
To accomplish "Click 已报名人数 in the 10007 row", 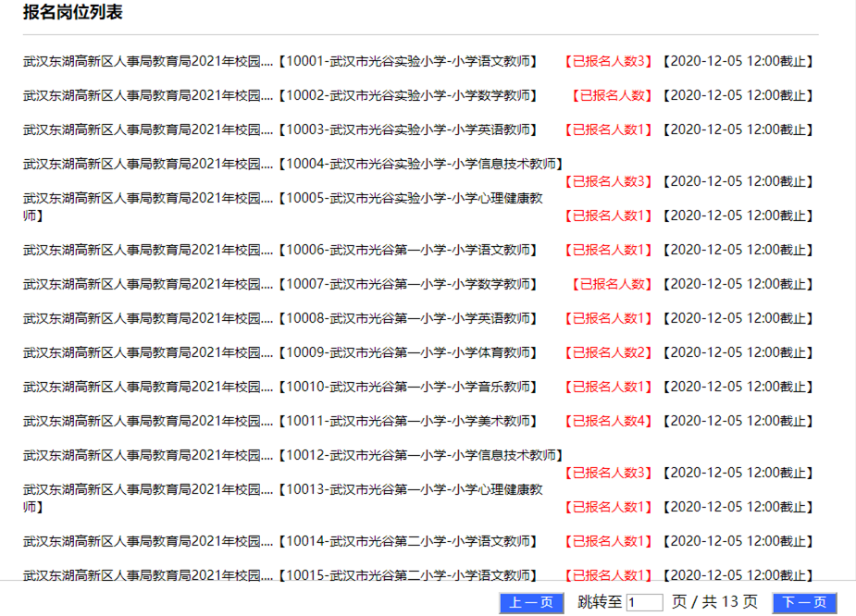I will tap(612, 284).
